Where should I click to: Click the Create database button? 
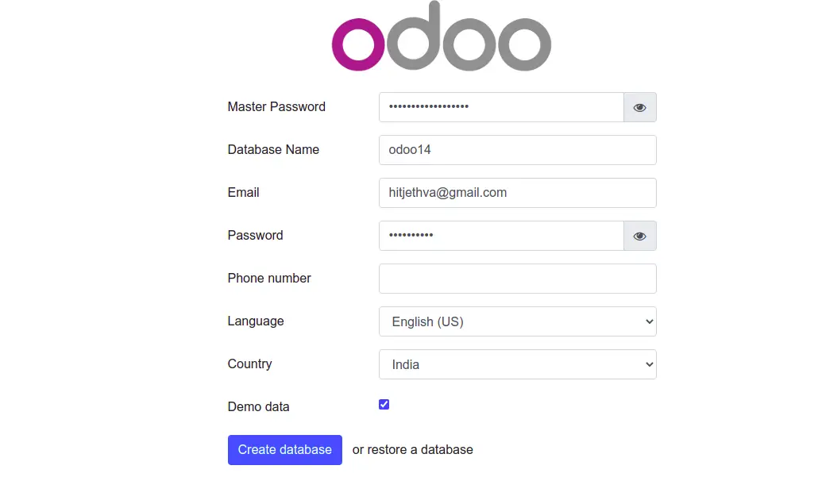(284, 450)
